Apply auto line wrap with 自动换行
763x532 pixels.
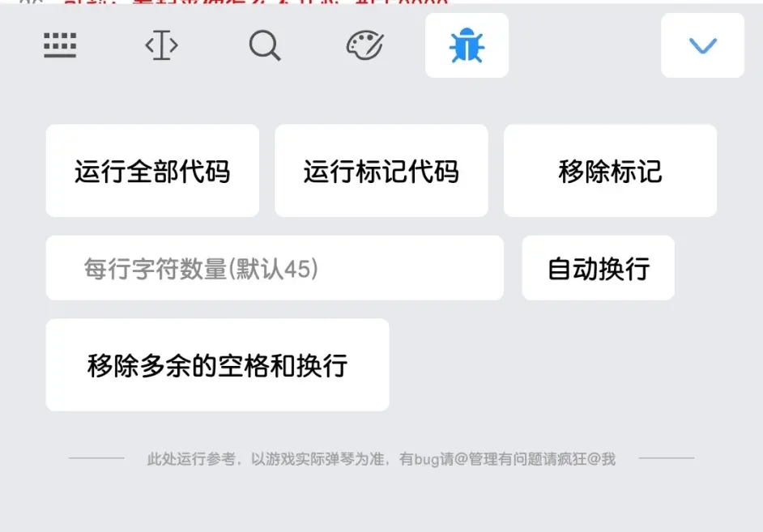598,268
